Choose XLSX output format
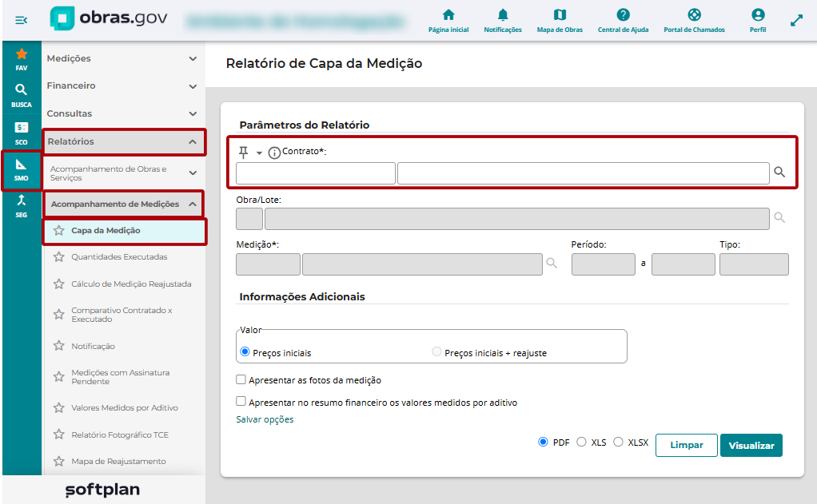The height and width of the screenshot is (504, 817). pos(618,442)
